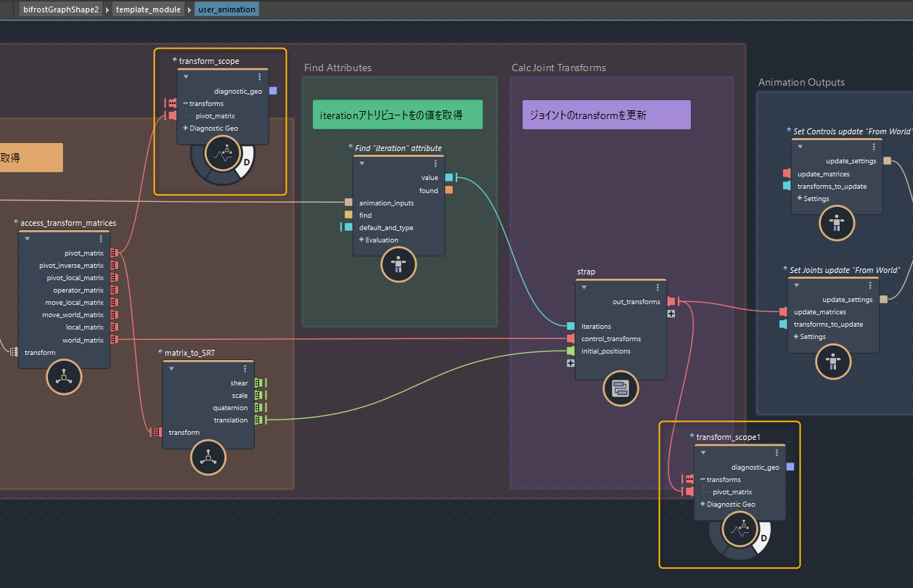Click the Set Controls update node icon
Viewport: 913px width, 588px height.
click(x=837, y=224)
